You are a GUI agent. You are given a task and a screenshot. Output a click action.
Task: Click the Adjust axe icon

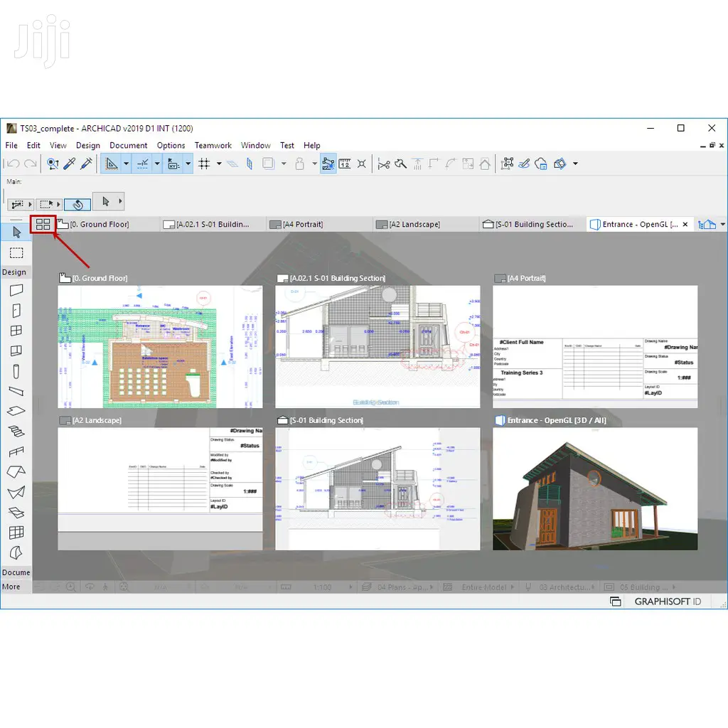click(x=400, y=164)
